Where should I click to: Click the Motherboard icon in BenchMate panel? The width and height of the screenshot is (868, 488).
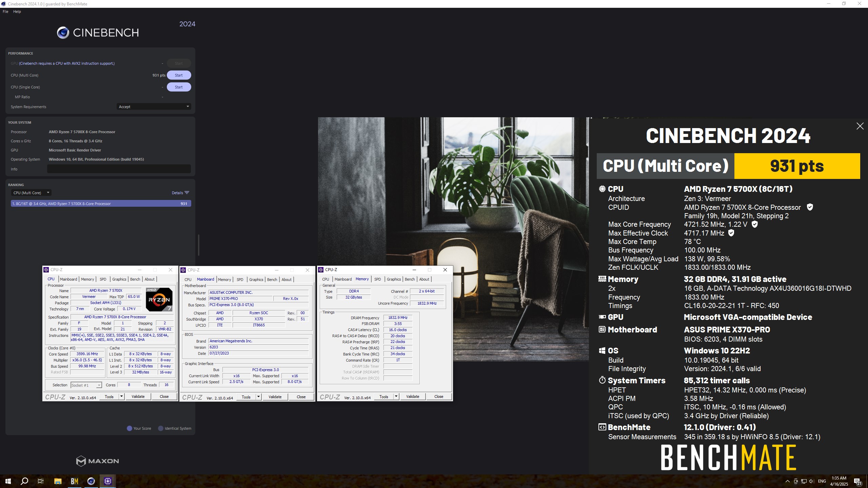(602, 329)
